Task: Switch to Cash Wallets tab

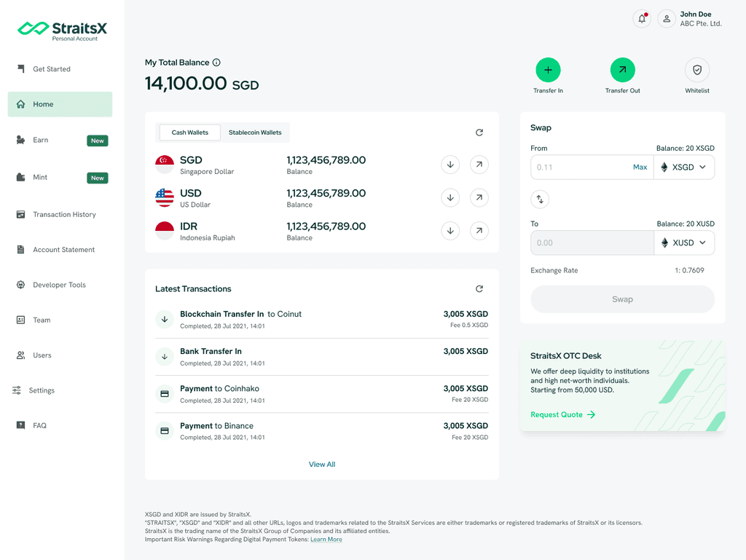Action: point(190,133)
